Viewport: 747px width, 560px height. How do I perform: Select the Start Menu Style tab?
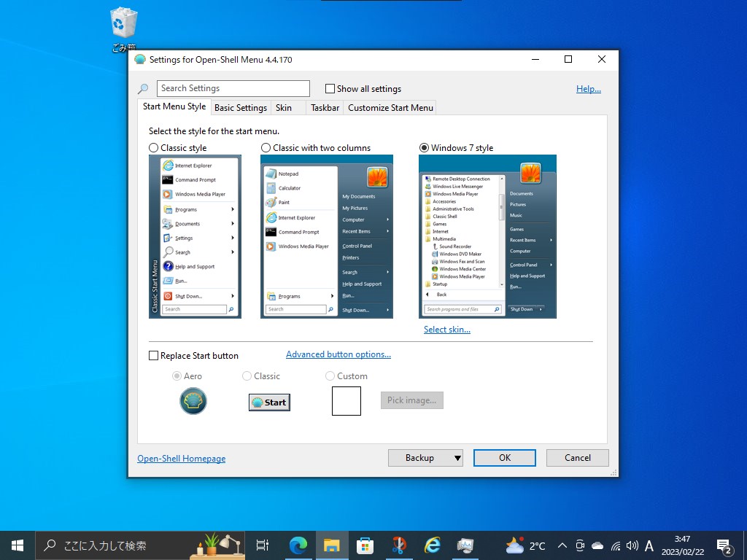[174, 106]
